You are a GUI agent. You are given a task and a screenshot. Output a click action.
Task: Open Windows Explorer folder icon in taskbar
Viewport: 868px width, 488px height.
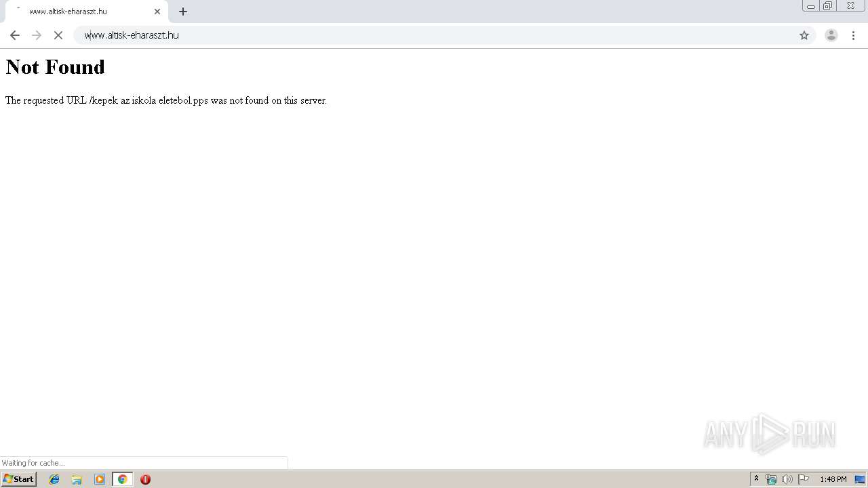click(x=77, y=479)
